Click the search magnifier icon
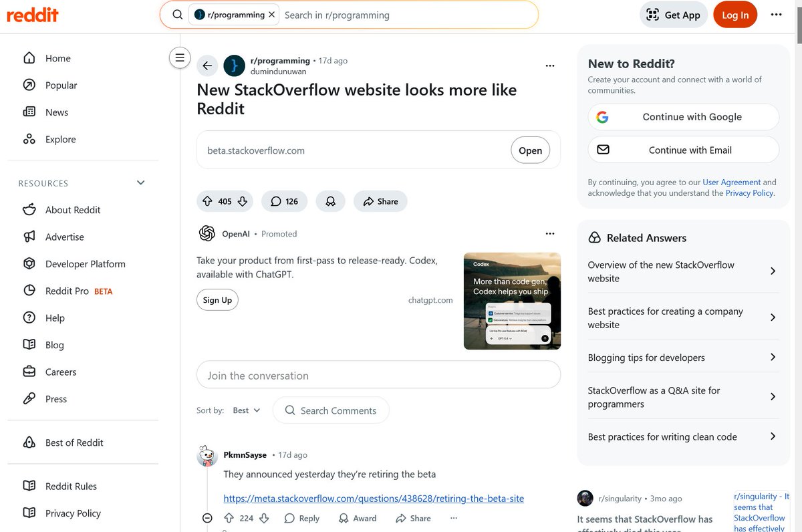Image resolution: width=802 pixels, height=532 pixels. tap(177, 15)
